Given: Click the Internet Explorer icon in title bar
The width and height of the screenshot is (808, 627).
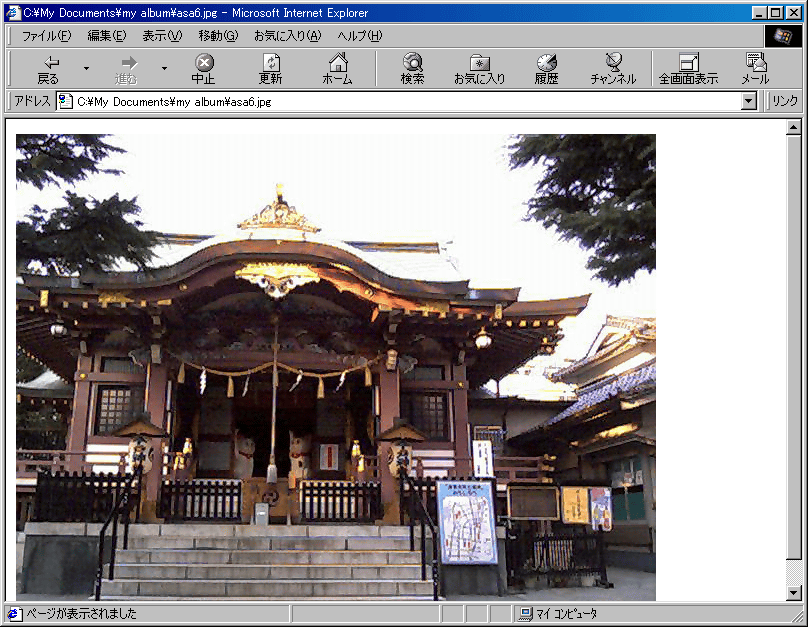Looking at the screenshot, I should (x=13, y=13).
